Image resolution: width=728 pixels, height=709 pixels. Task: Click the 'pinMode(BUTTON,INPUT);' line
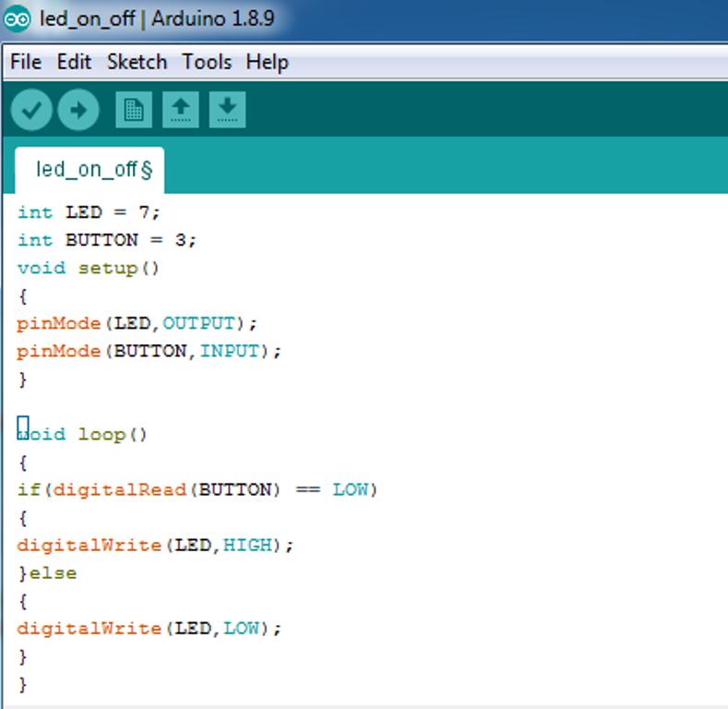coord(149,351)
